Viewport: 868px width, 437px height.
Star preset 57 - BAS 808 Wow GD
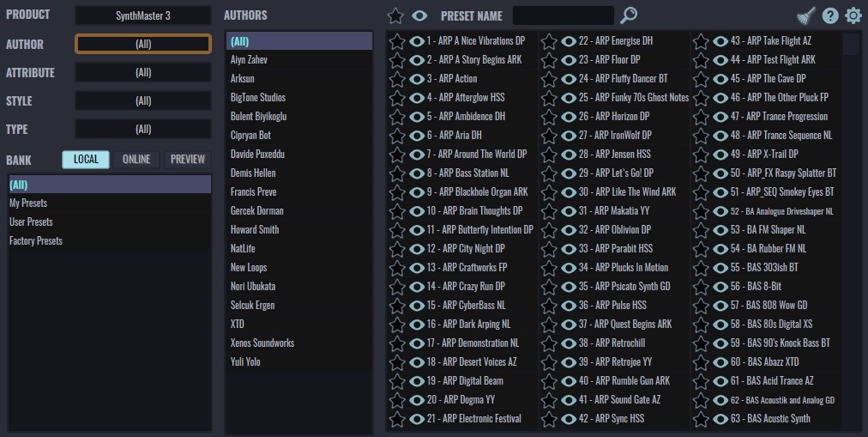pyautogui.click(x=700, y=306)
